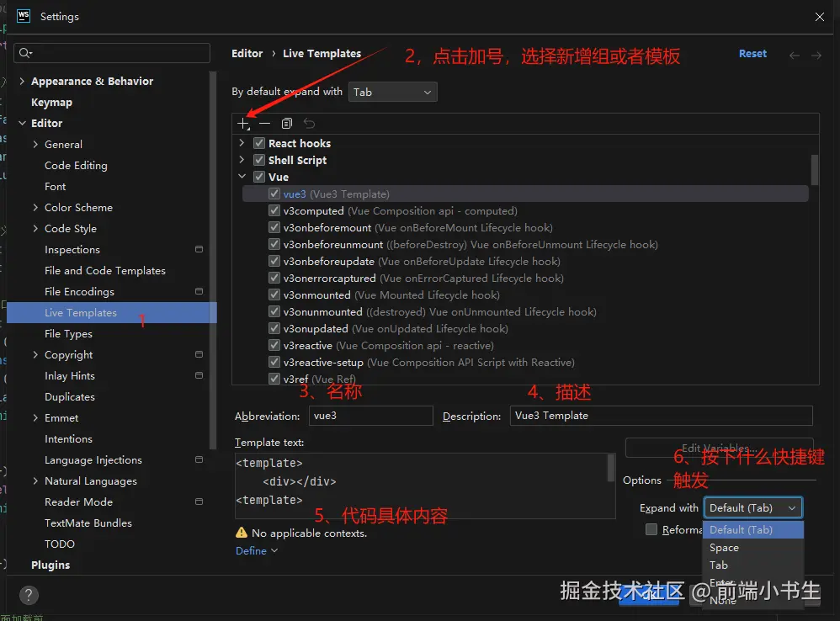The height and width of the screenshot is (621, 840).
Task: Open the Intentions settings page
Action: coord(68,438)
